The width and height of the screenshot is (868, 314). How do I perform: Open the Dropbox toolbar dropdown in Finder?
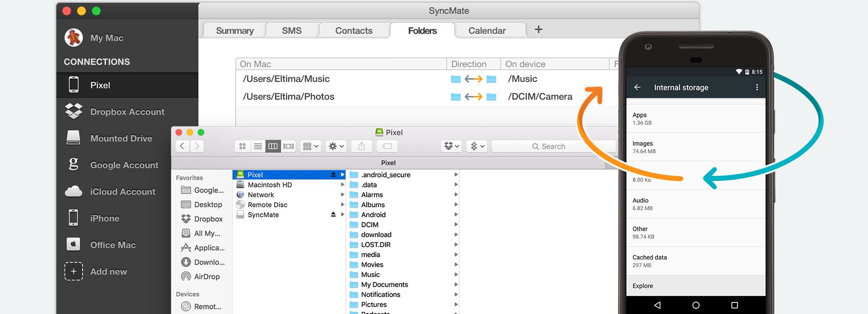click(x=451, y=146)
